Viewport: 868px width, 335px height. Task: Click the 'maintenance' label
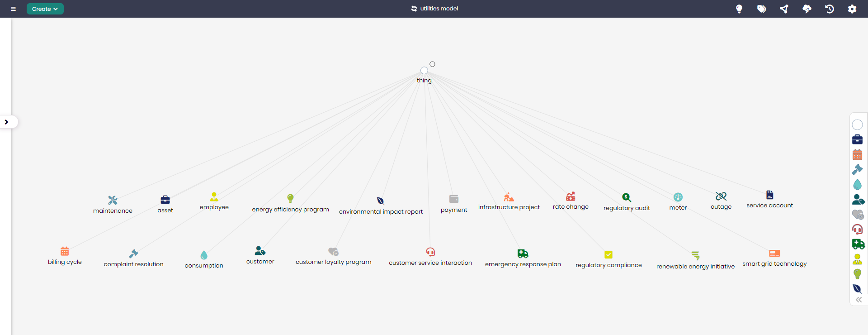pos(113,211)
